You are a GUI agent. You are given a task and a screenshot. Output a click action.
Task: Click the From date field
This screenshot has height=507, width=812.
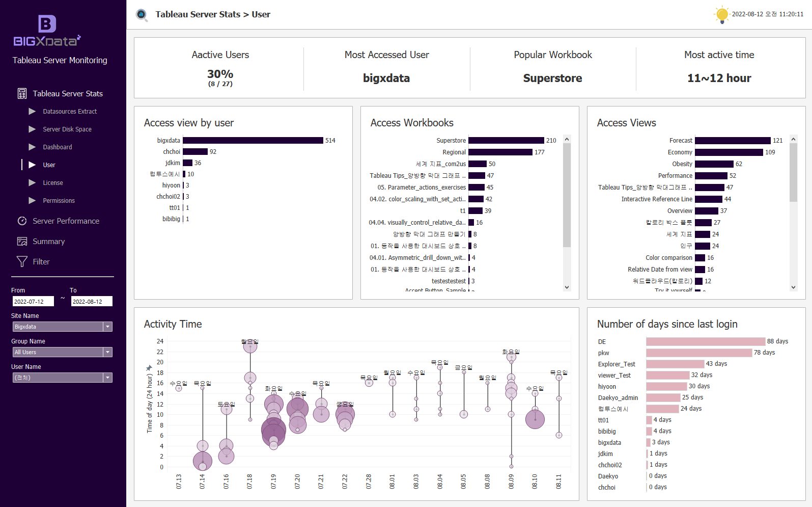click(33, 302)
